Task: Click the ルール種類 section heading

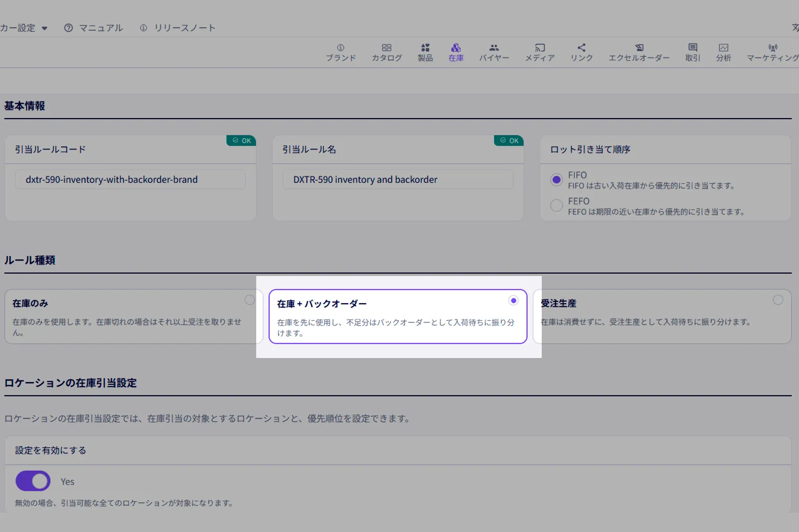Action: pos(30,260)
